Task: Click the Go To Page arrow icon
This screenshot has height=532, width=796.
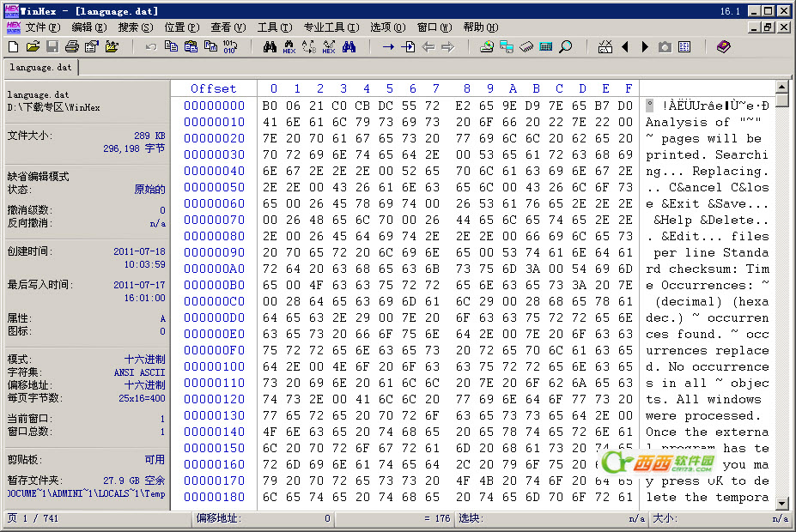Action: [408, 47]
